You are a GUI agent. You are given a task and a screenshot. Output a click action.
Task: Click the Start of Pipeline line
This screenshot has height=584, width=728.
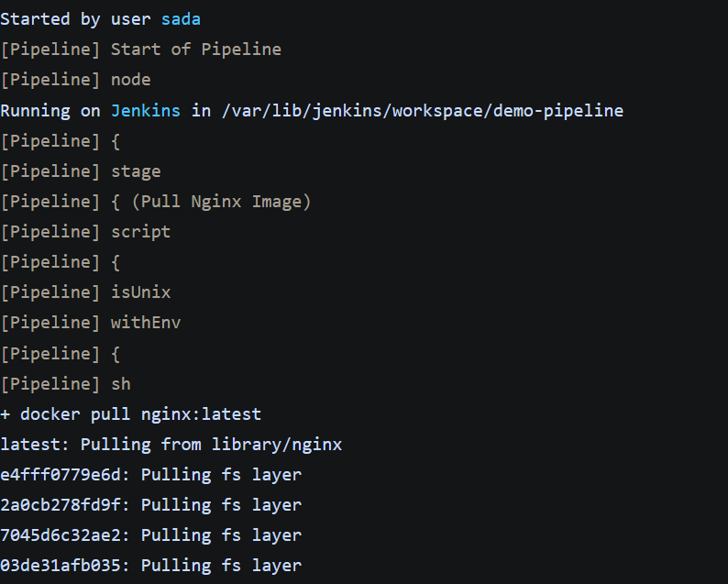pyautogui.click(x=140, y=50)
